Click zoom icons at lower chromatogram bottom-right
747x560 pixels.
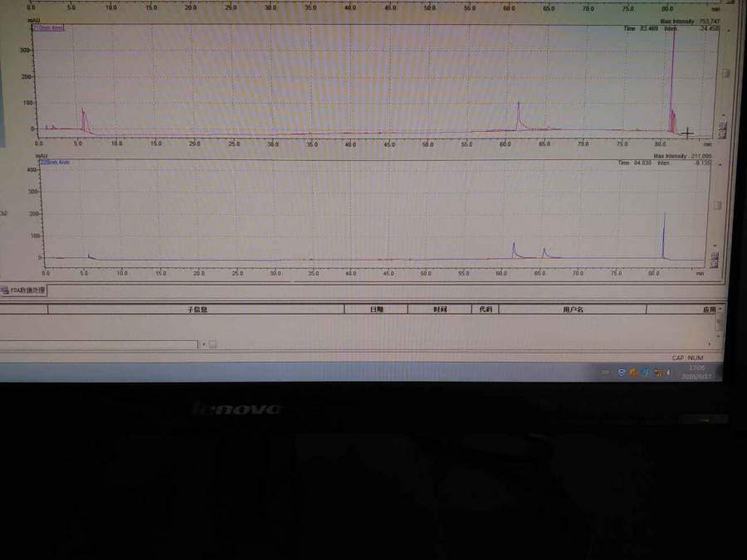pyautogui.click(x=714, y=261)
